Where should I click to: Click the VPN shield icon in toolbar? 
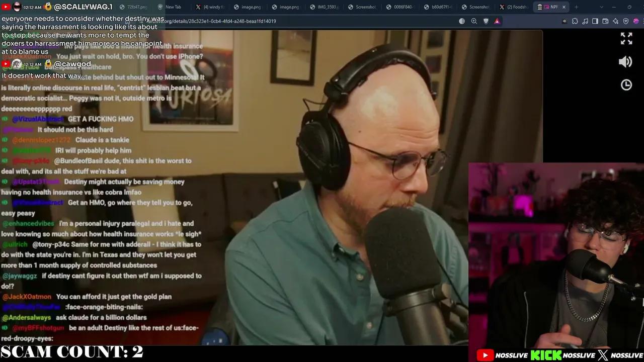pos(626,21)
